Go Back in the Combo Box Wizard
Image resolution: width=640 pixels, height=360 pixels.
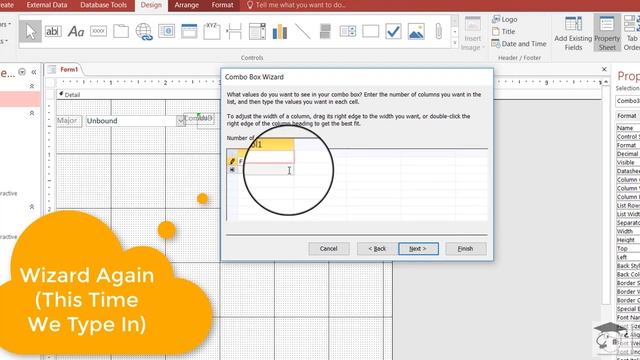(377, 249)
